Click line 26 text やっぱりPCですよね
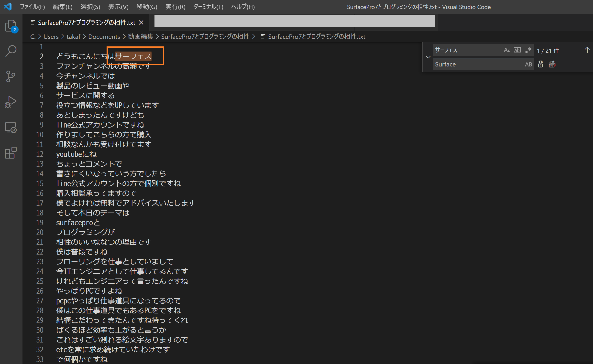This screenshot has width=593, height=364. tap(89, 291)
